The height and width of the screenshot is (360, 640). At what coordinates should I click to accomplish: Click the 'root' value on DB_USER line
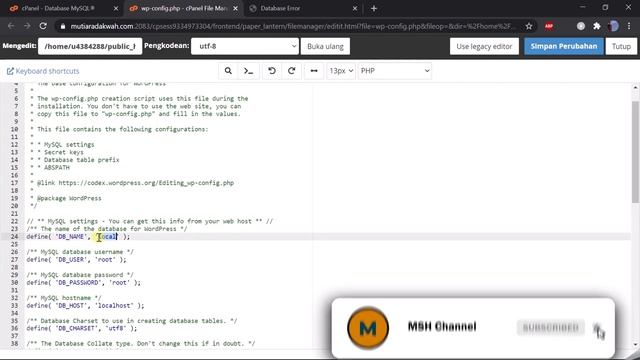click(x=105, y=260)
